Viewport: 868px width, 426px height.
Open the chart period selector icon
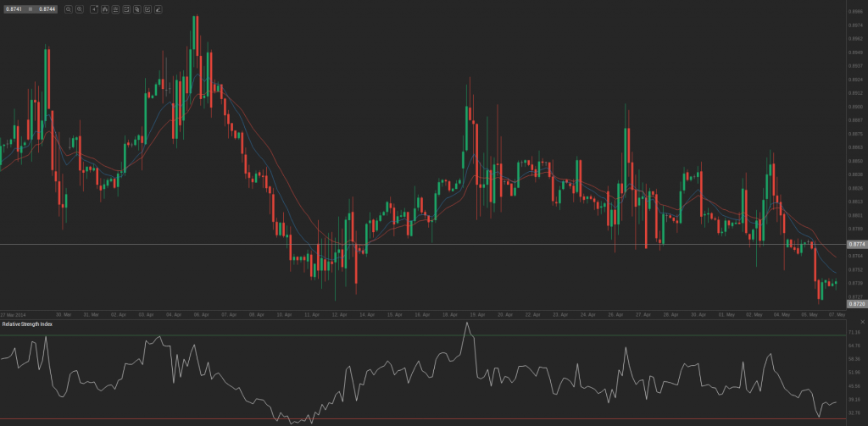tap(94, 9)
